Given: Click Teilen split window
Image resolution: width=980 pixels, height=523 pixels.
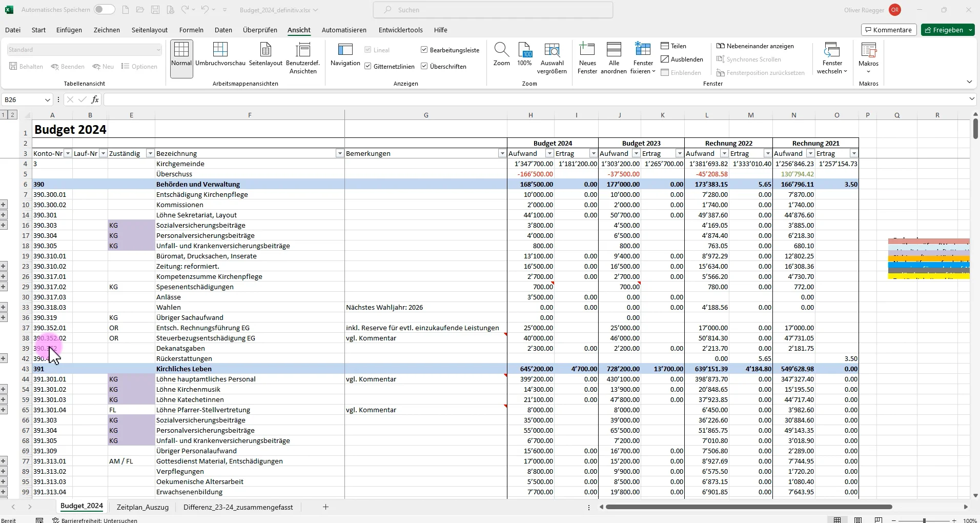Looking at the screenshot, I should point(673,46).
